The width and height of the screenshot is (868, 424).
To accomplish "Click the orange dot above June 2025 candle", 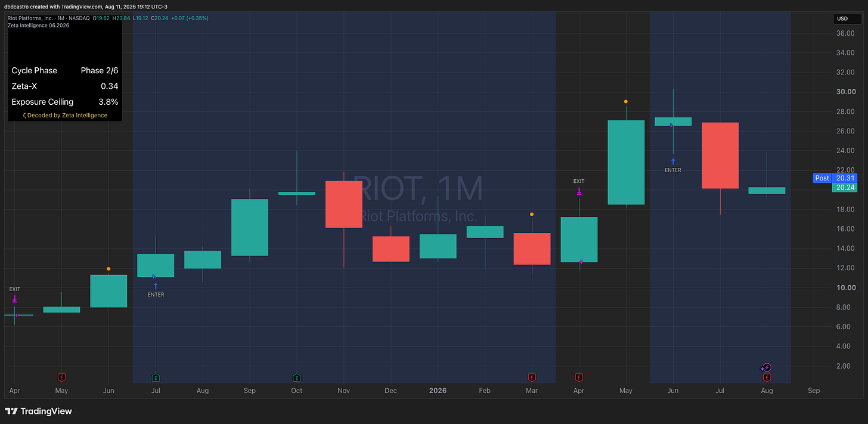I will click(108, 269).
